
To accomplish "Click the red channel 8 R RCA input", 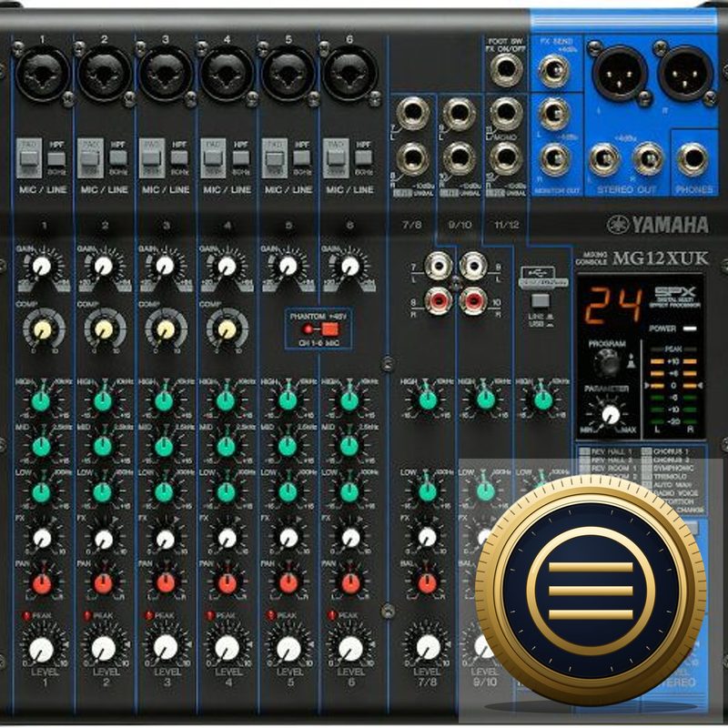I will point(439,301).
